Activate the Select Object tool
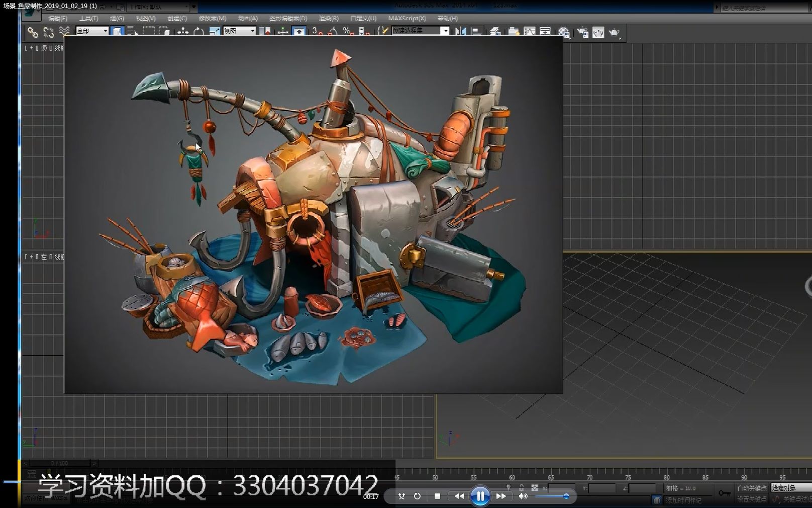Viewport: 812px width, 508px height. coord(117,32)
